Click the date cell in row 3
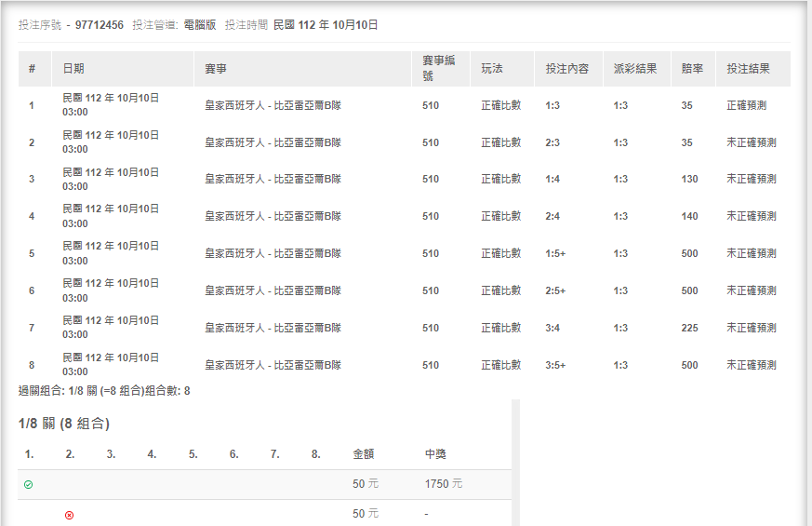Viewport: 812px width, 526px height. (111, 179)
